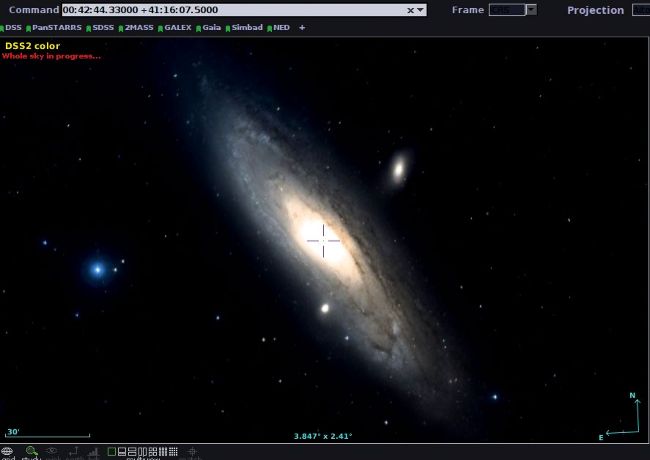Screen dimensions: 650x460
Task: Toggle the wink eye icon
Action: pos(53,452)
